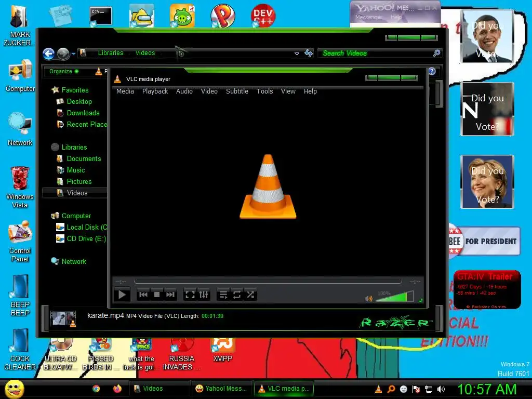The image size is (532, 399).
Task: Click Videos in the Explorer address bar
Action: [x=145, y=53]
